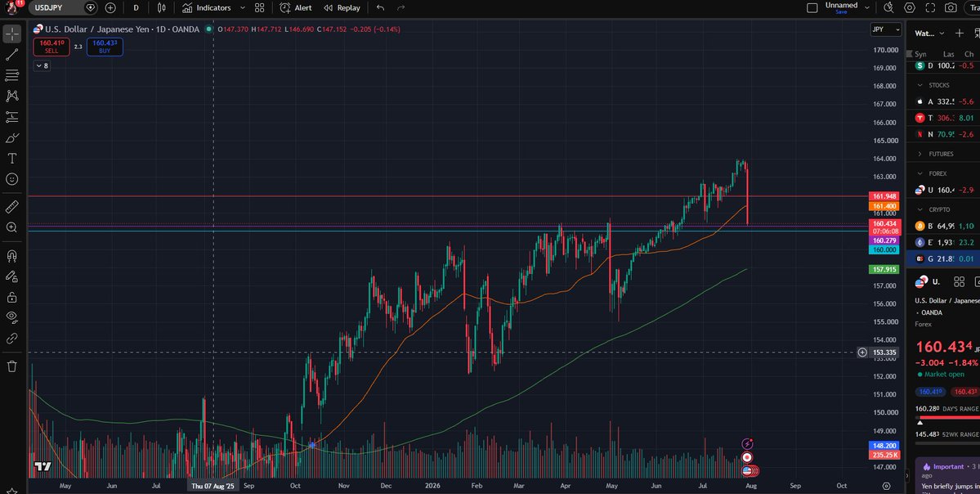
Task: Click the redo arrow
Action: point(401,7)
